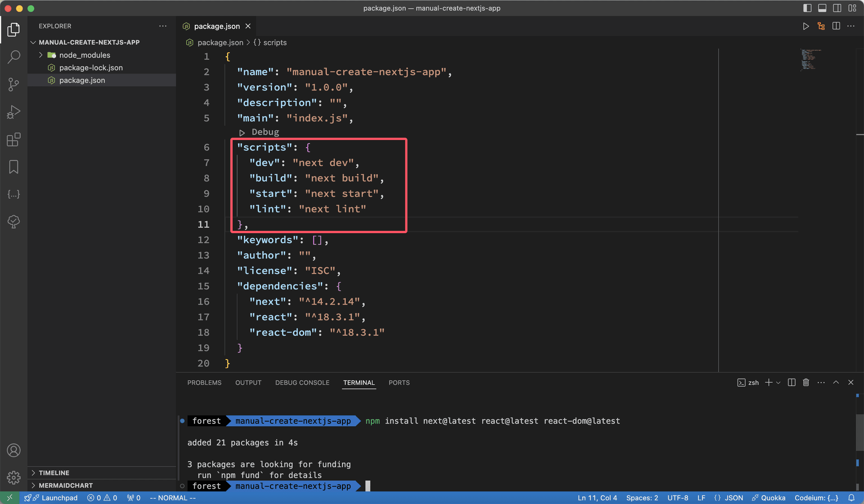Open terminal panel more actions ellipsis

(821, 382)
